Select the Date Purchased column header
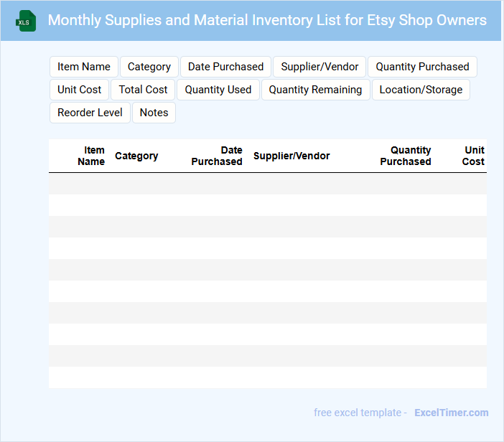The width and height of the screenshot is (504, 442). tap(217, 156)
